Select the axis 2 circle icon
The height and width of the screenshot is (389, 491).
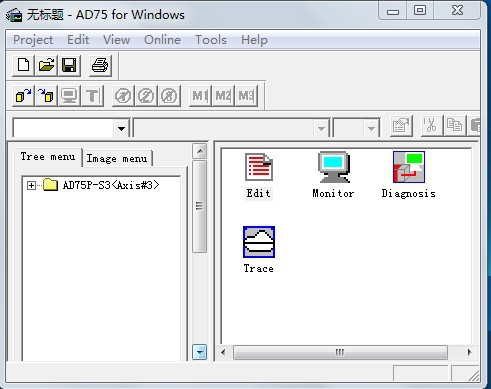point(146,96)
